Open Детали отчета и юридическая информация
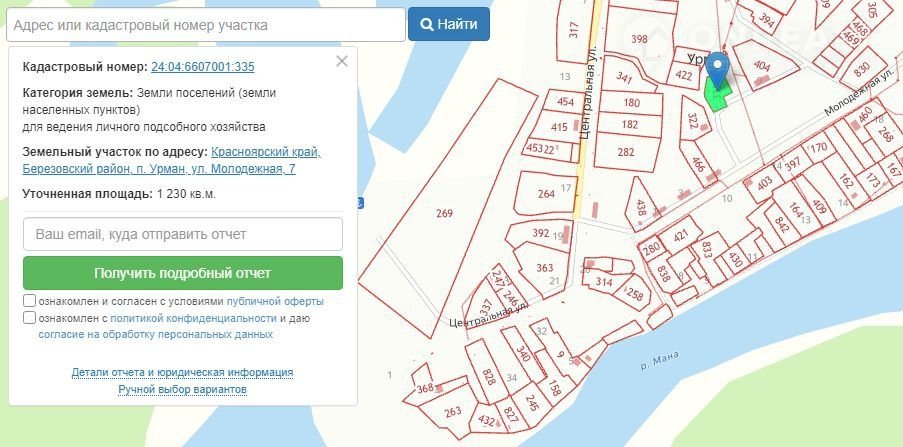Screen dimensions: 903x447 (182, 372)
